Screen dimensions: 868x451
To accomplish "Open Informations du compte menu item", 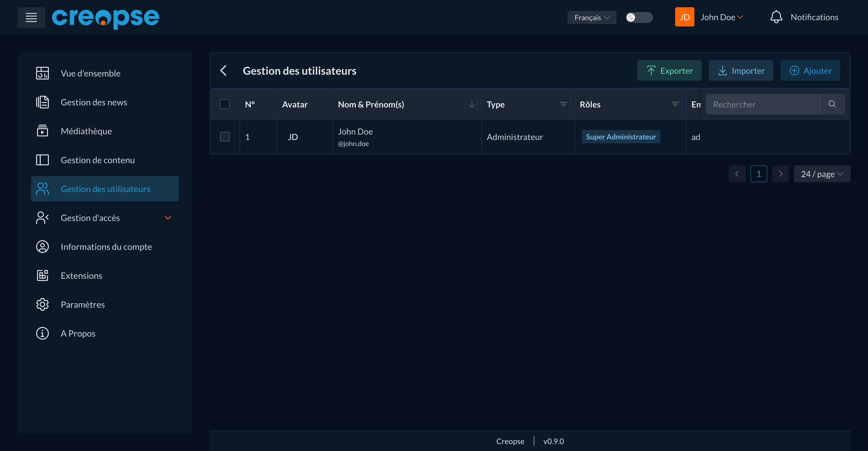I will (105, 247).
